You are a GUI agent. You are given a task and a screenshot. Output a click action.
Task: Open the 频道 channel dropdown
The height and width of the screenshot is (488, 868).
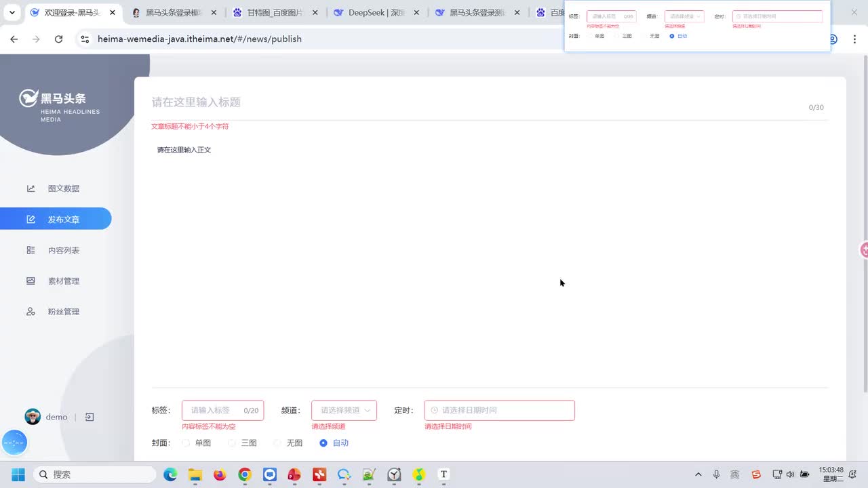(344, 410)
